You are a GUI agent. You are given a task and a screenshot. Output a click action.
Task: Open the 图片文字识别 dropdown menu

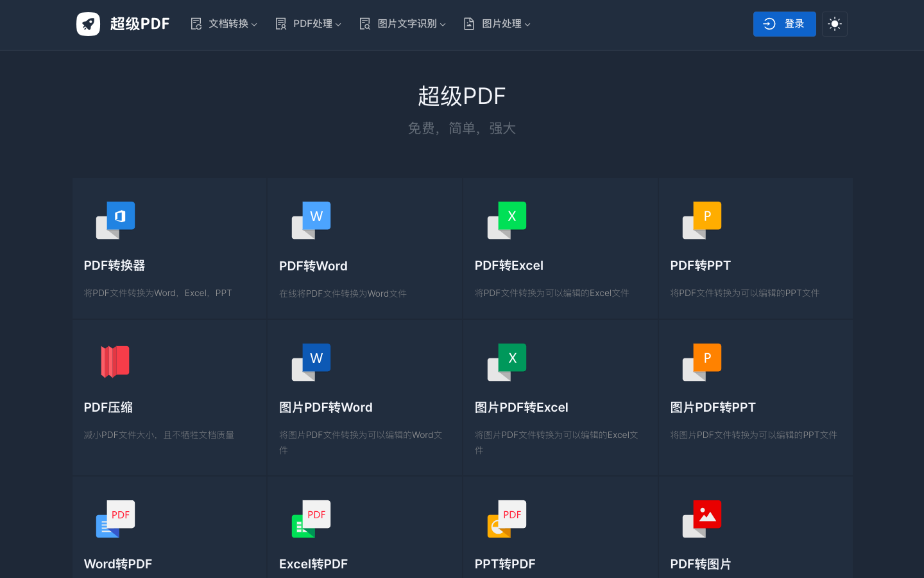(x=402, y=24)
